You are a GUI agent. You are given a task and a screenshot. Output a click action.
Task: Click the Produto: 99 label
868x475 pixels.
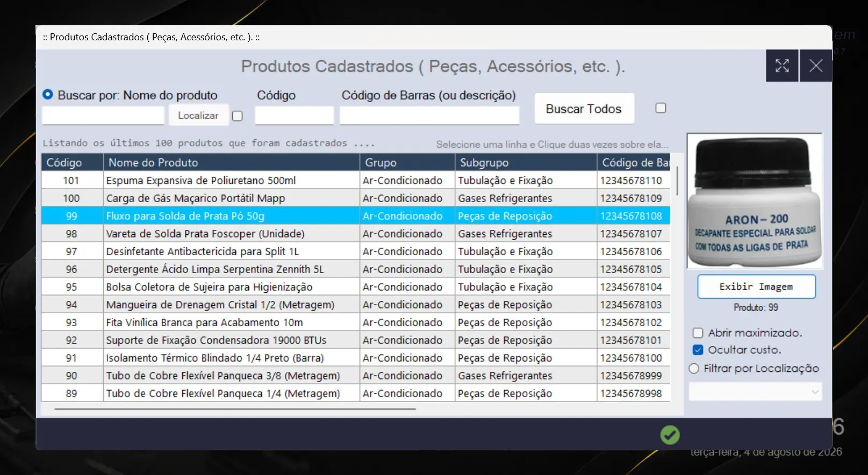click(756, 307)
